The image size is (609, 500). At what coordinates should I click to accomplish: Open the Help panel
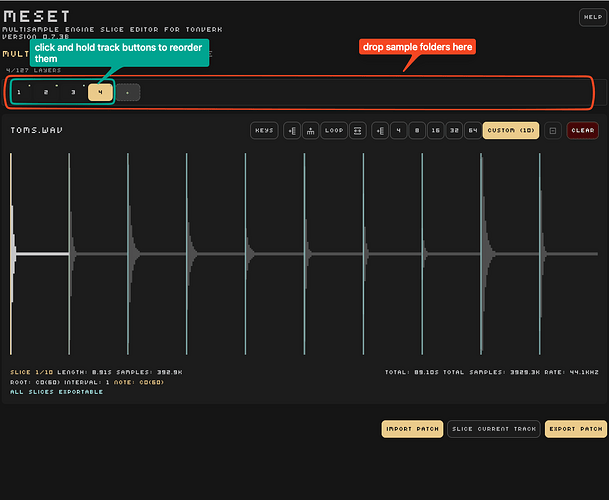click(592, 17)
